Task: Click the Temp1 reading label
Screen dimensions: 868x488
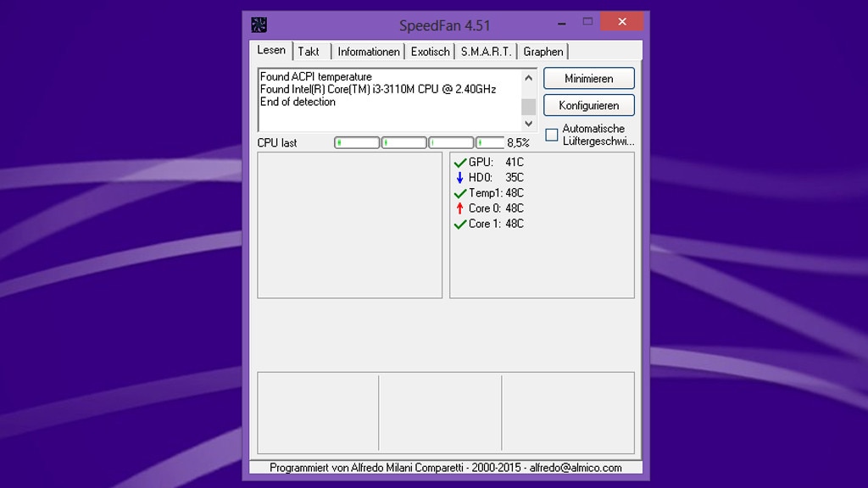Action: coord(486,193)
